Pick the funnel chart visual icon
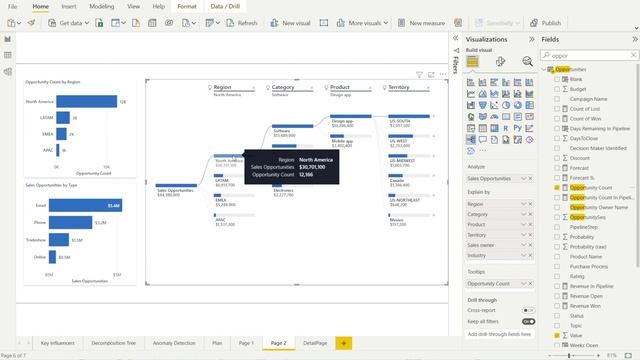Screen dimensions: 640x360 (x=482, y=105)
